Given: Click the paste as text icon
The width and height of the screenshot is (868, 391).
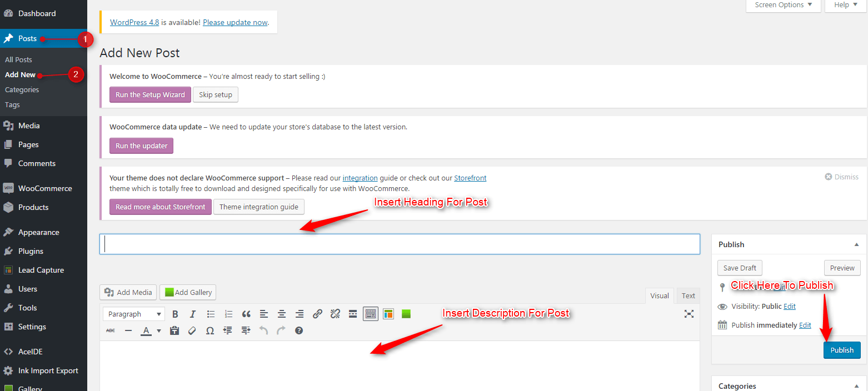Looking at the screenshot, I should click(x=174, y=330).
